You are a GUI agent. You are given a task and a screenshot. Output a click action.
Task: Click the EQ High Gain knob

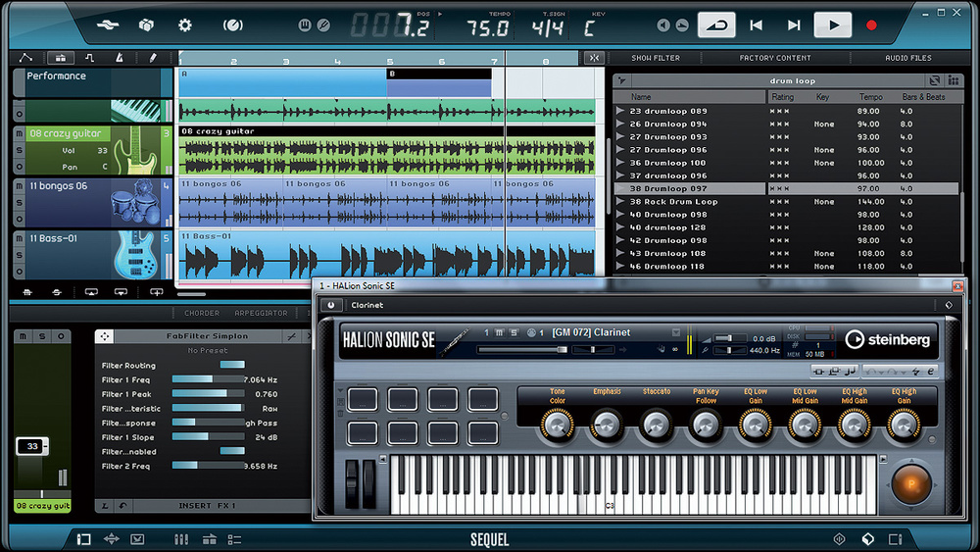(904, 426)
